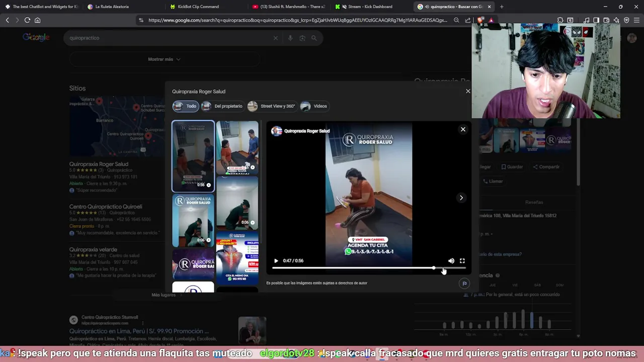Open the Quiropraxia velarde listing
Viewport: 644px width, 362px height.
point(93,249)
